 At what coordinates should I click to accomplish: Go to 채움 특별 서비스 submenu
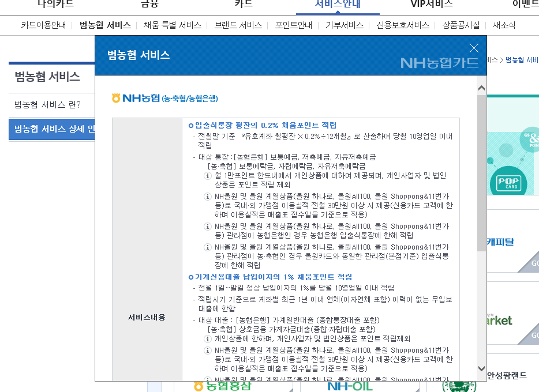[x=172, y=25]
